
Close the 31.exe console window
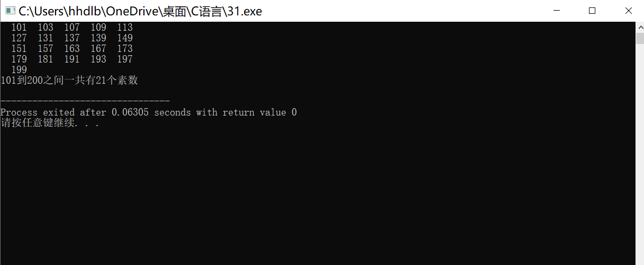(x=628, y=11)
